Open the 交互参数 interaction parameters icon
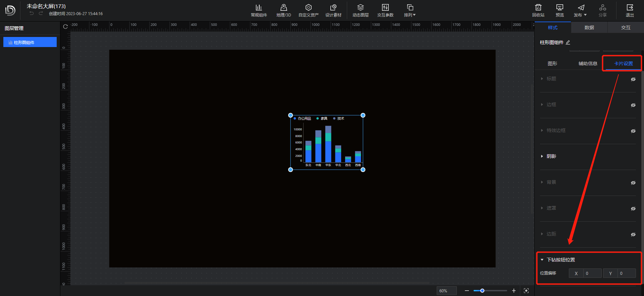This screenshot has height=296, width=644. click(x=385, y=8)
